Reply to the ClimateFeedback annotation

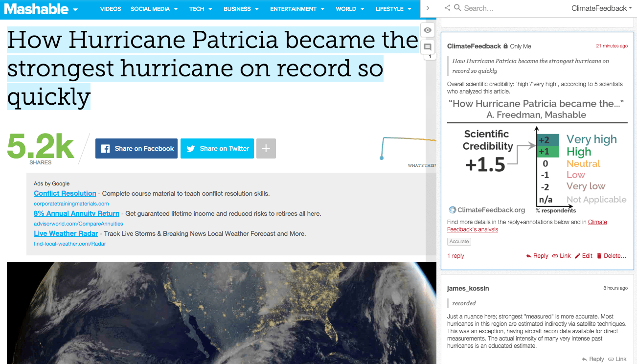pos(537,256)
